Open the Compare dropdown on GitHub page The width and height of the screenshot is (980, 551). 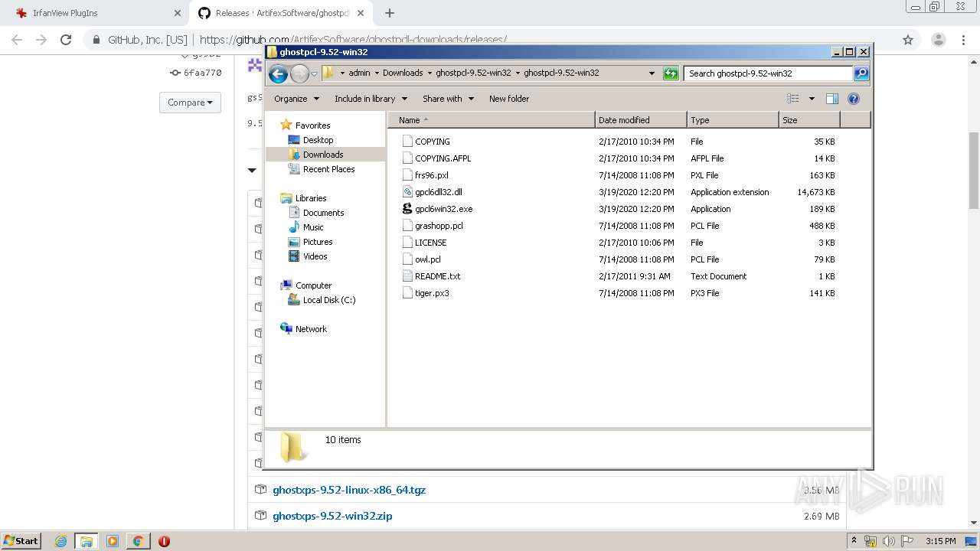click(190, 103)
